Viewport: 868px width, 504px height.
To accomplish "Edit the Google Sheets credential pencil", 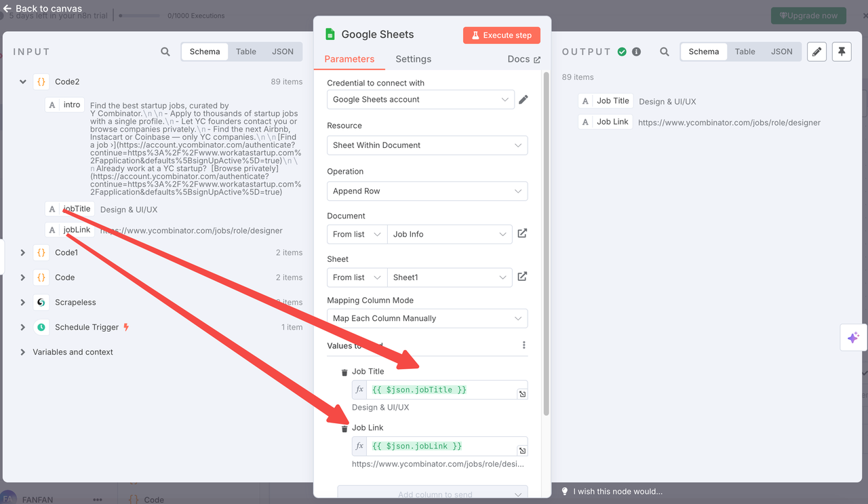I will click(x=523, y=100).
